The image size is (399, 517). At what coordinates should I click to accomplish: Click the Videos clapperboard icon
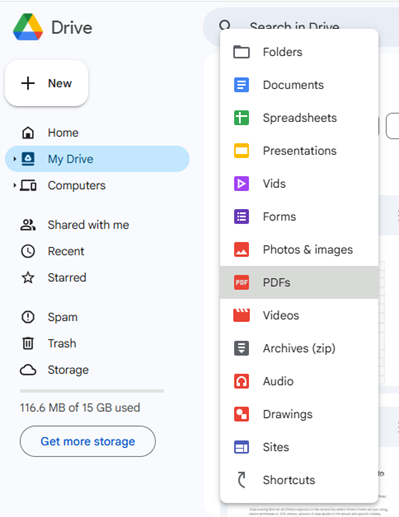click(x=241, y=315)
